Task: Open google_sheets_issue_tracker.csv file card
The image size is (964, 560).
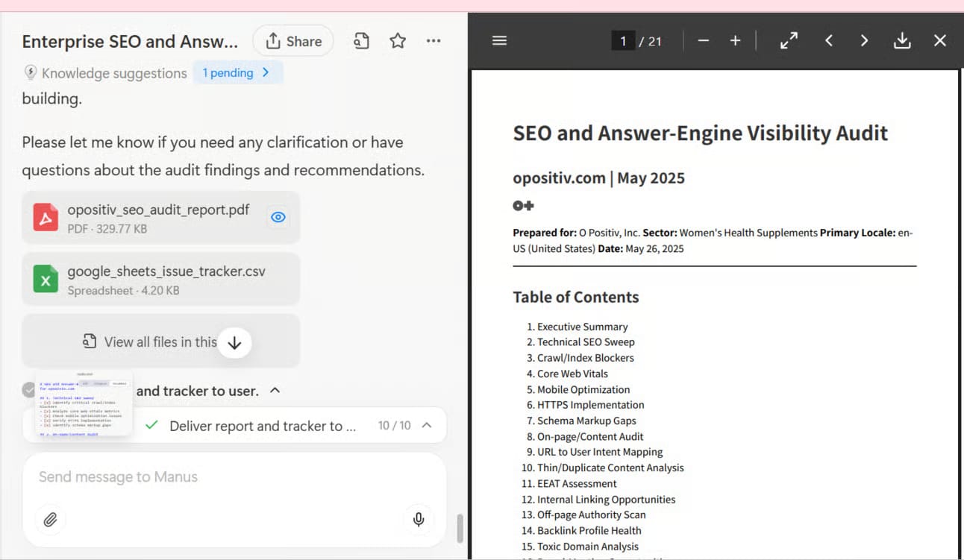Action: coord(161,280)
